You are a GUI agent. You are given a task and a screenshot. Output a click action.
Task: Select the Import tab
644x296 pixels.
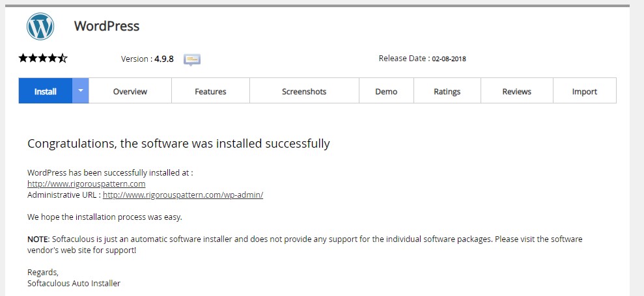(x=585, y=90)
